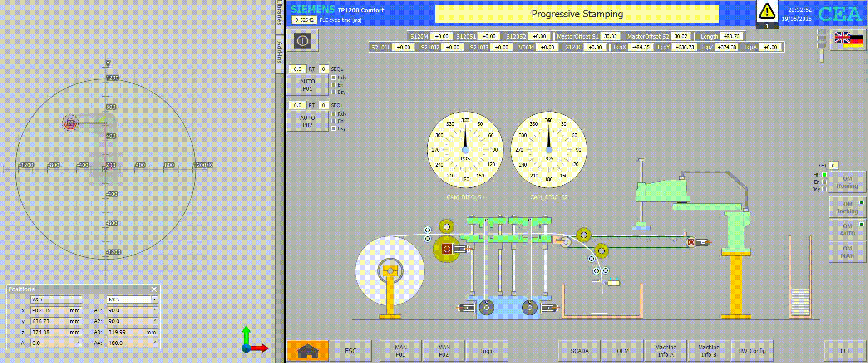This screenshot has width=868, height=363.
Task: Click the SCARA robot arm graphic
Action: coord(690,191)
